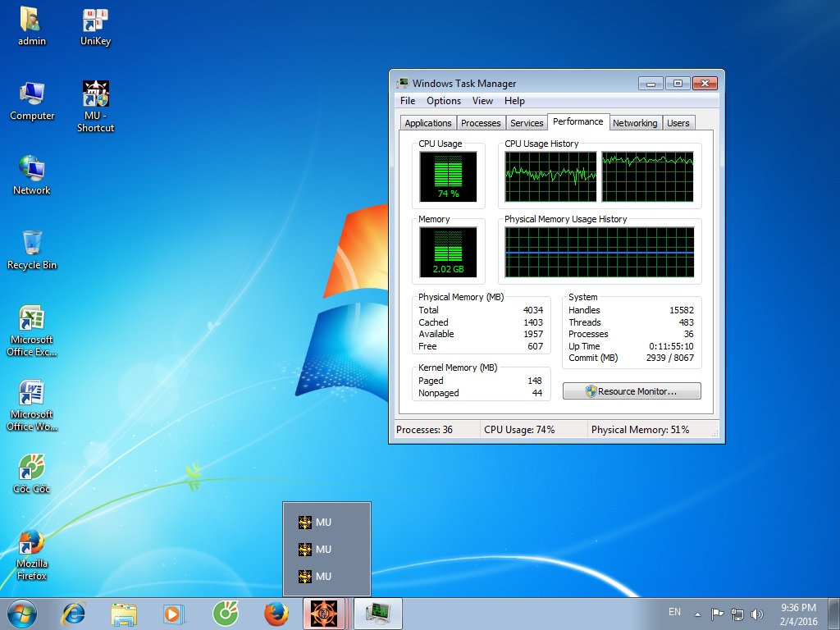Click the Threads value "483"

click(687, 322)
